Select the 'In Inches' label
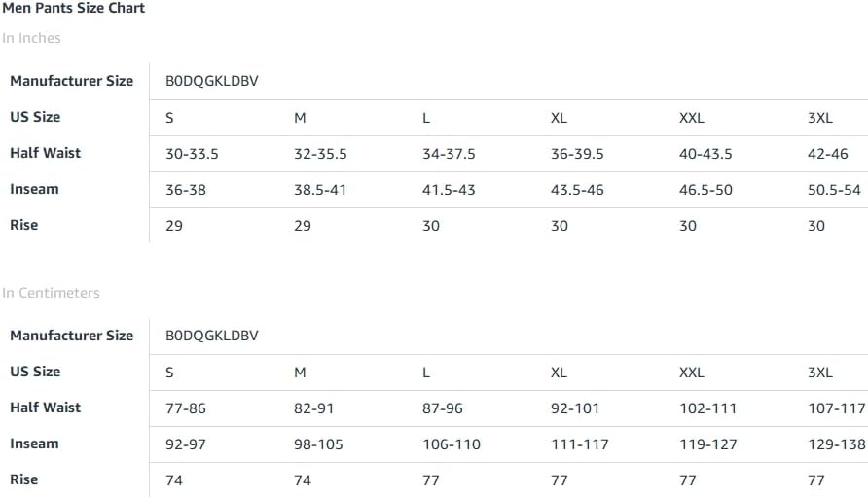The height and width of the screenshot is (497, 868). [31, 38]
